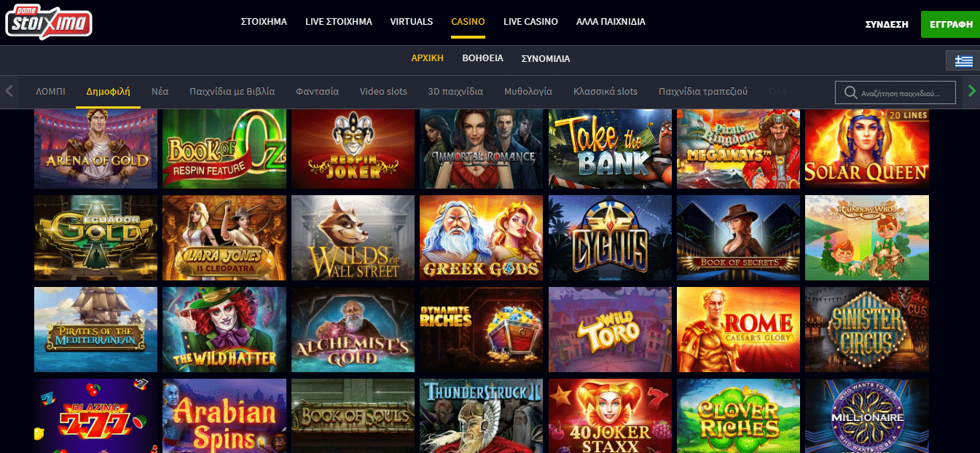Open the ΒΟΗΘΕΙΑ help link
Viewport: 980px width, 453px height.
point(482,58)
